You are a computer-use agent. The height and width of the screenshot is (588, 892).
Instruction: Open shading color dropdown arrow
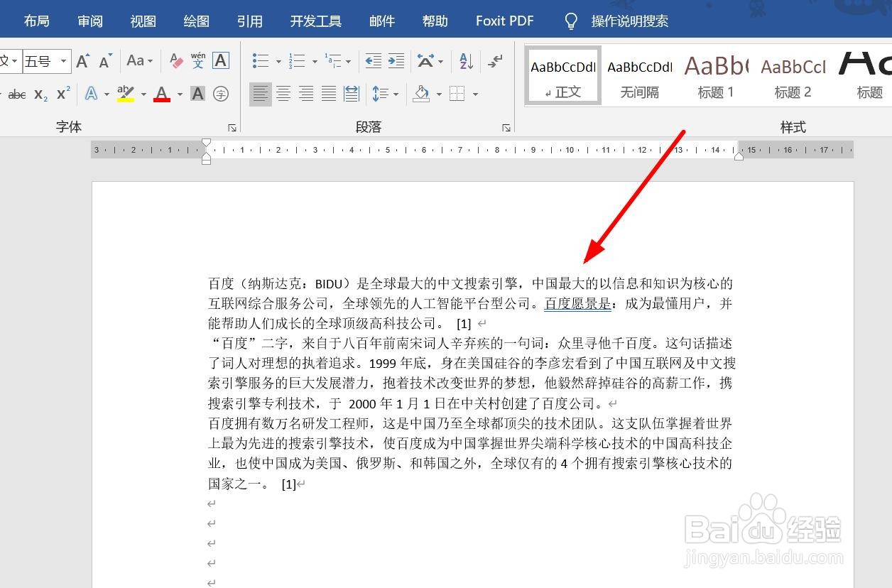(x=439, y=94)
